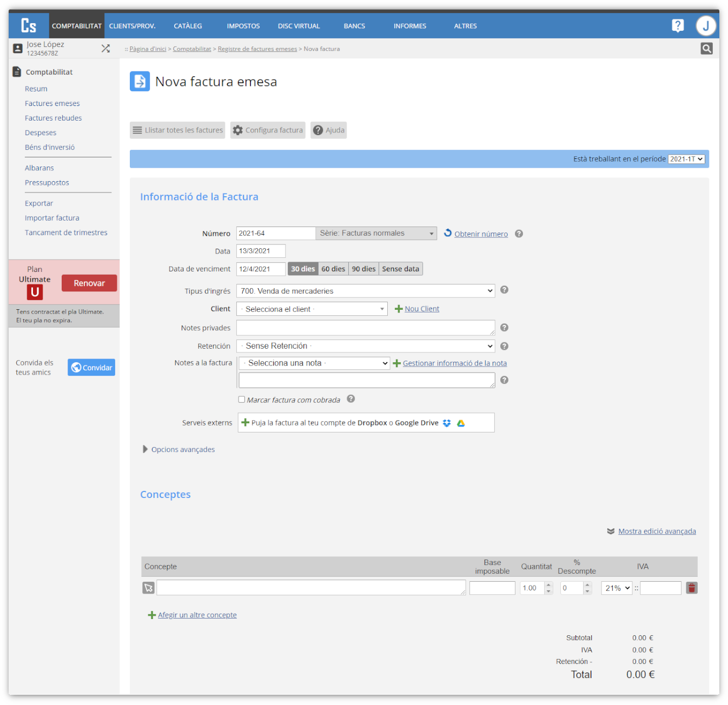The image size is (728, 705).
Task: Click the refresh icon of Obtenir número
Action: tap(448, 233)
